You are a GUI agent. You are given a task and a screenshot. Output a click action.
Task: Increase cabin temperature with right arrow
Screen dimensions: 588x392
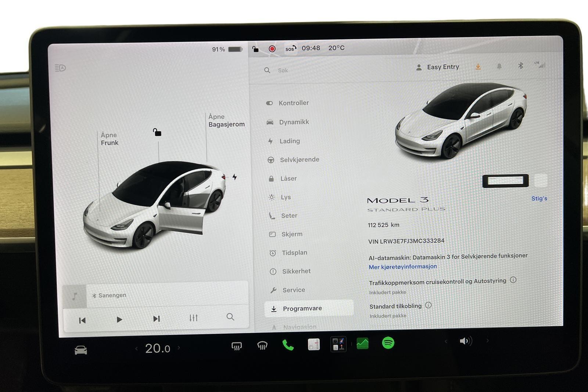point(179,348)
